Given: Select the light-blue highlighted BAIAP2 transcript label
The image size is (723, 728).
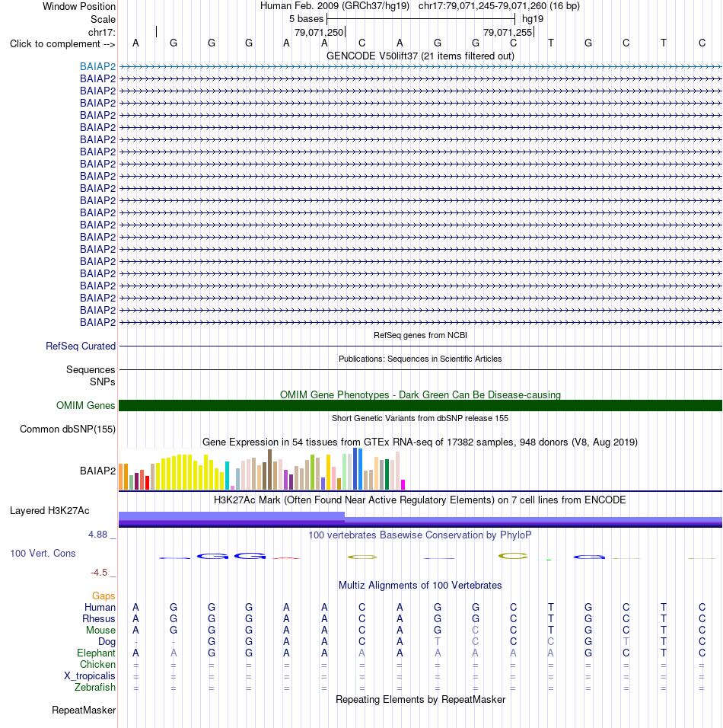Looking at the screenshot, I should tap(97, 66).
